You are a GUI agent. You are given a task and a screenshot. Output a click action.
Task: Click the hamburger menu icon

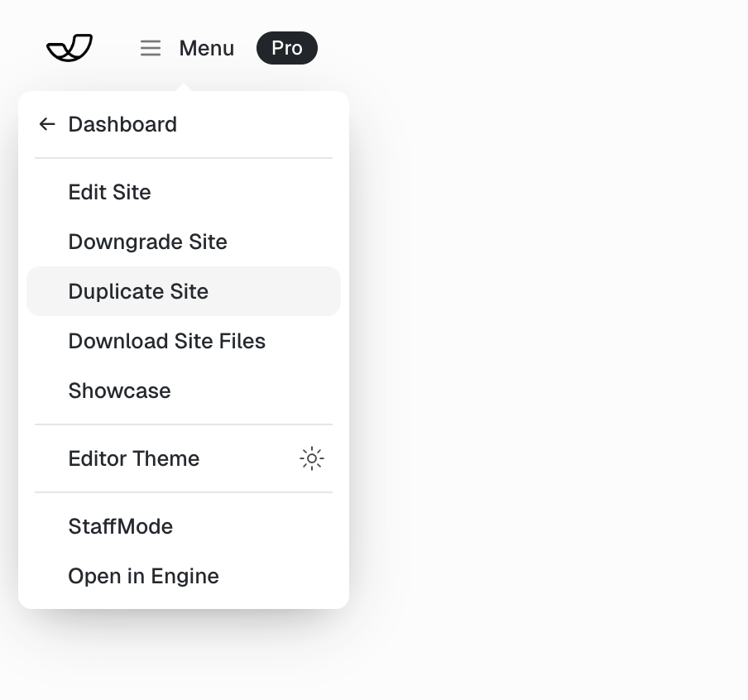(x=151, y=49)
